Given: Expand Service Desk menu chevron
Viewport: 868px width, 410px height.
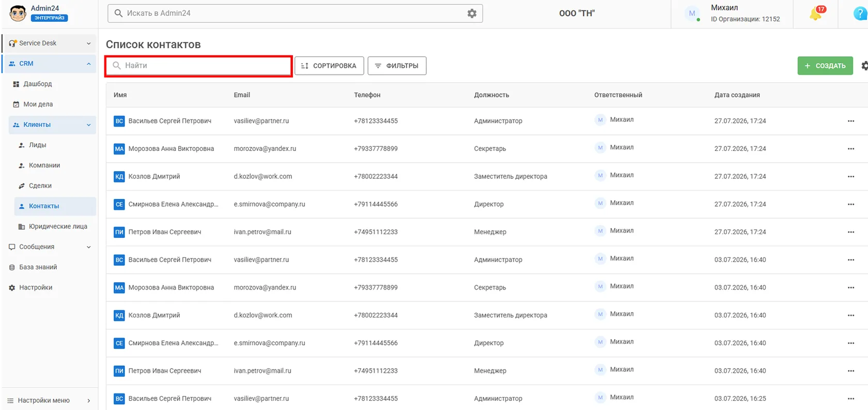Looking at the screenshot, I should (x=89, y=43).
